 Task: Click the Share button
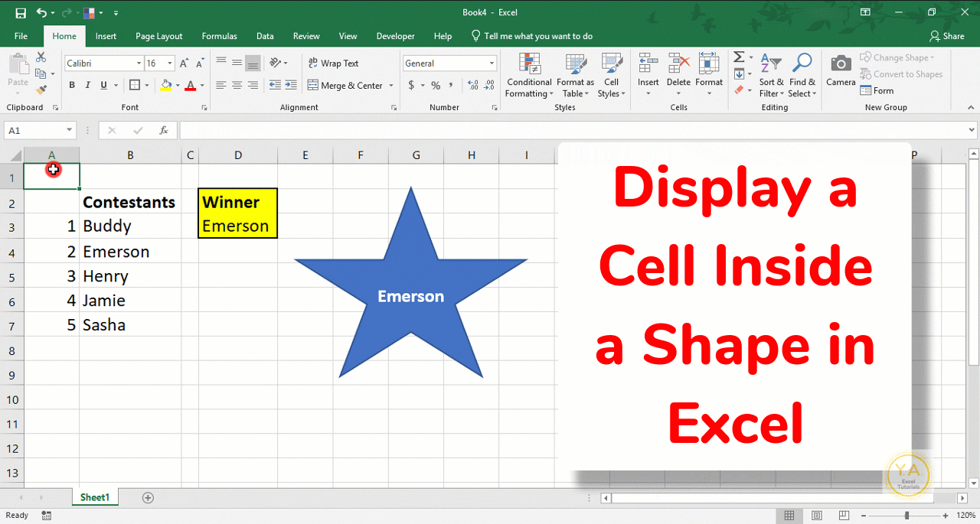947,35
